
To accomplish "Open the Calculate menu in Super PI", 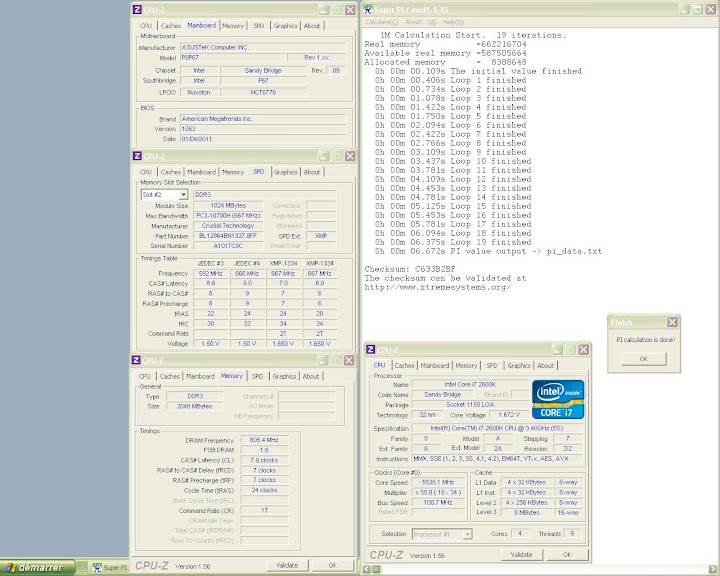I will (382, 22).
